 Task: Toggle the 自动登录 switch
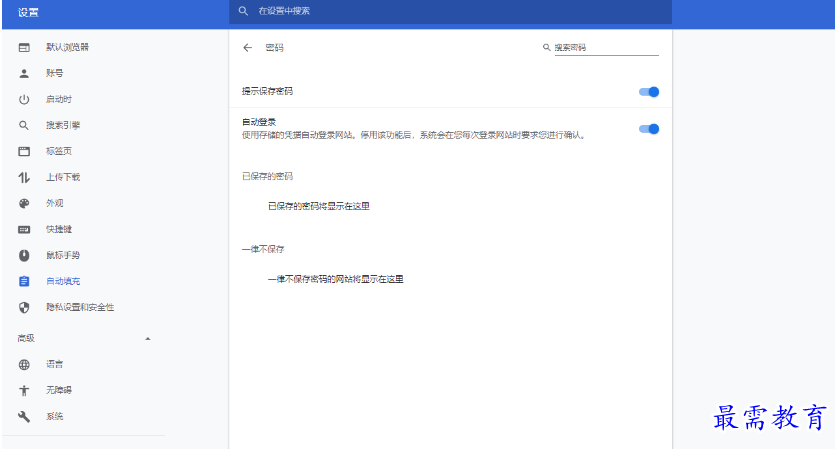(649, 129)
